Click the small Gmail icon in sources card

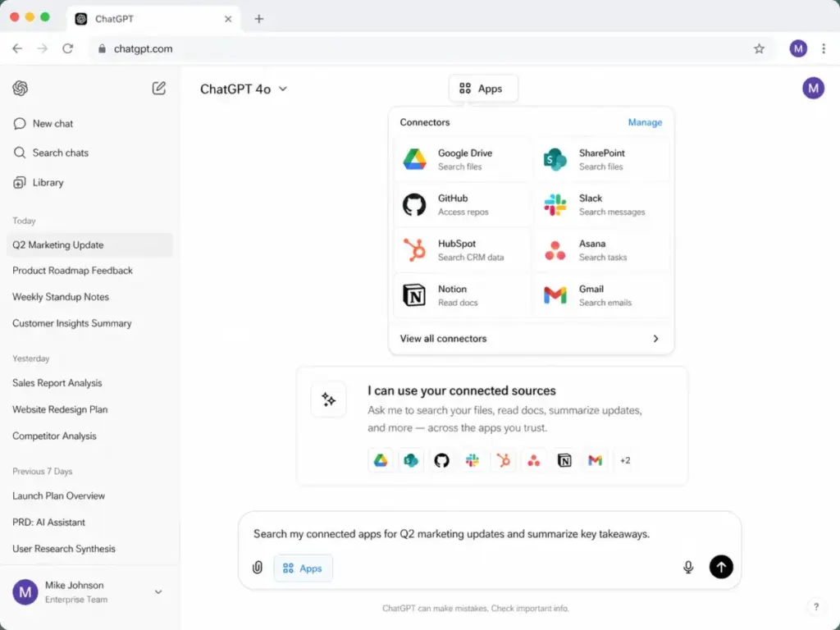point(595,460)
